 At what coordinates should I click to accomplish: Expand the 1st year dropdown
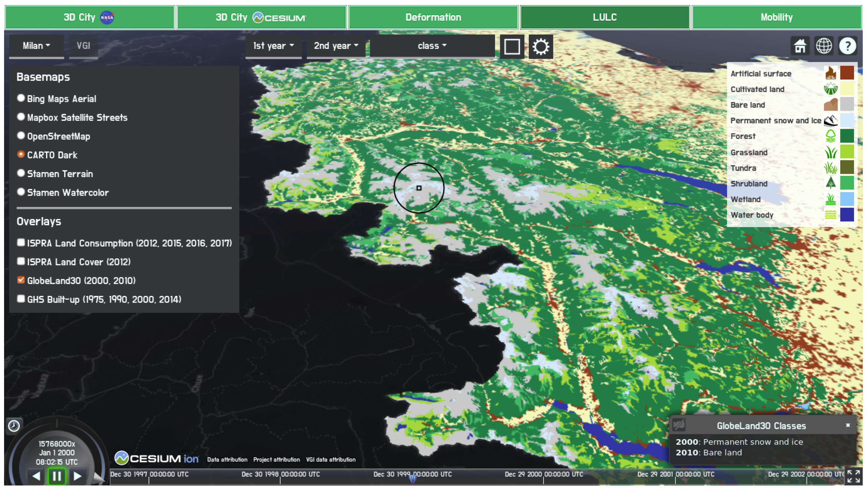(x=273, y=46)
